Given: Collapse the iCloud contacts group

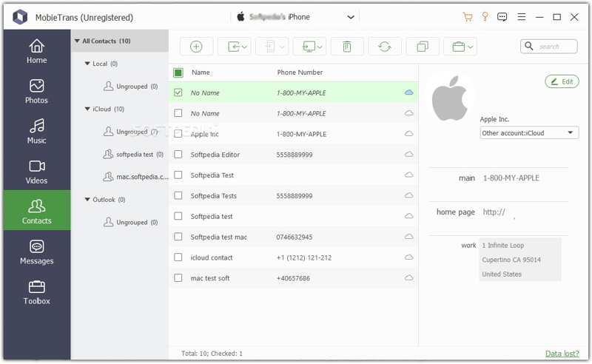Looking at the screenshot, I should click(x=87, y=109).
